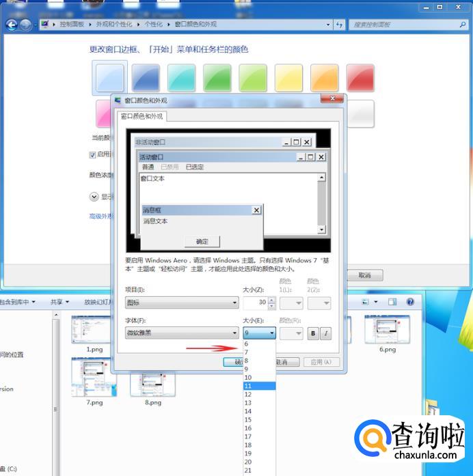Select the dark blue Twilight color swatch

click(x=146, y=78)
